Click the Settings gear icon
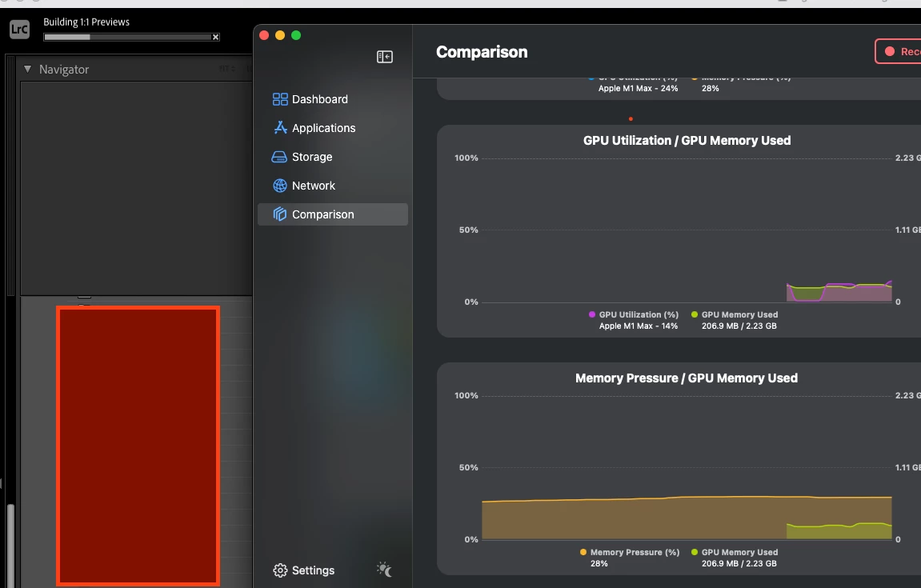 tap(280, 570)
